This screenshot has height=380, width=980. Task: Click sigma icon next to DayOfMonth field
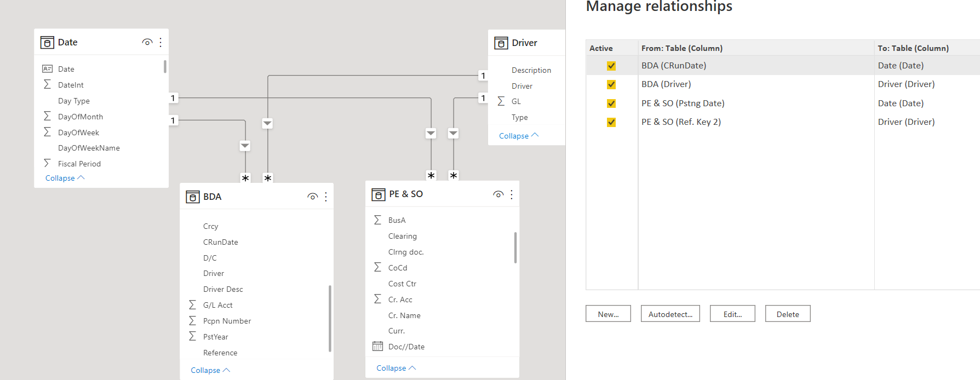(47, 116)
